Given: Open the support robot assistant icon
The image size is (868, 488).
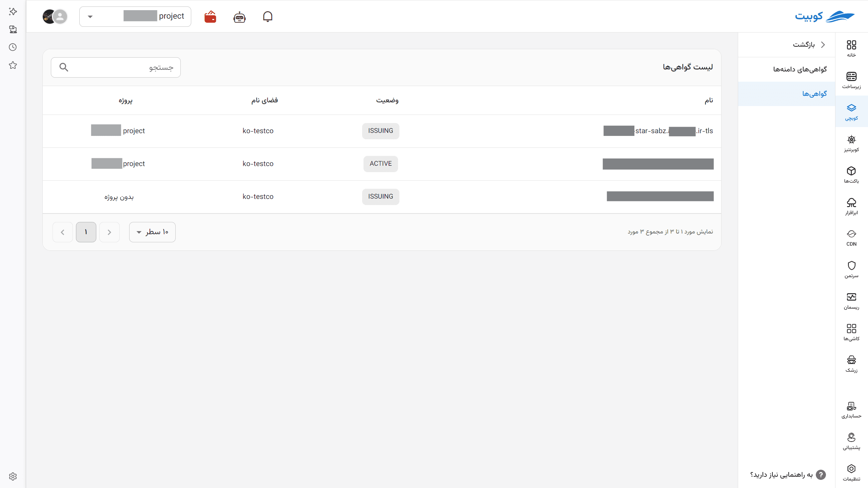Looking at the screenshot, I should click(239, 17).
